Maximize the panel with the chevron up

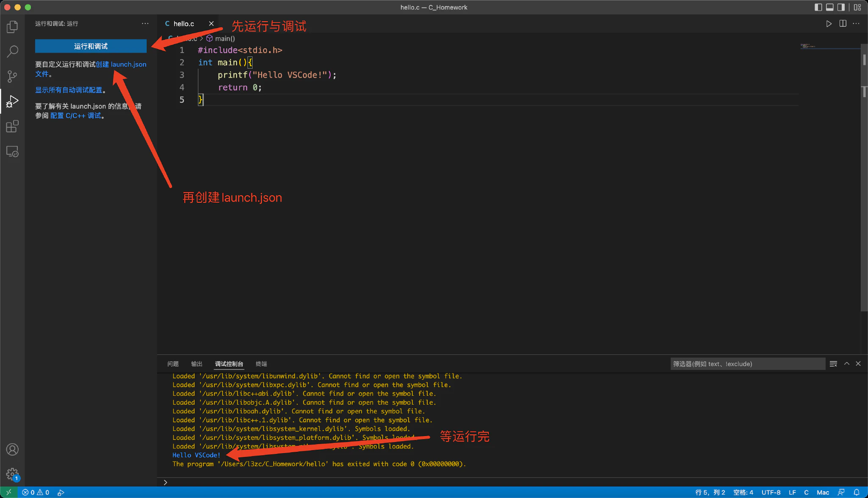[846, 364]
